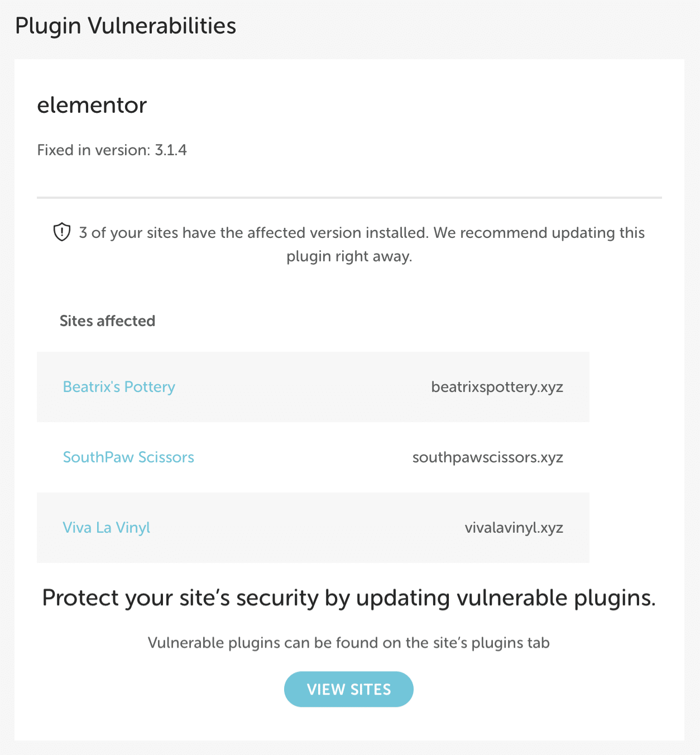Click the Sites affected column header

[107, 321]
